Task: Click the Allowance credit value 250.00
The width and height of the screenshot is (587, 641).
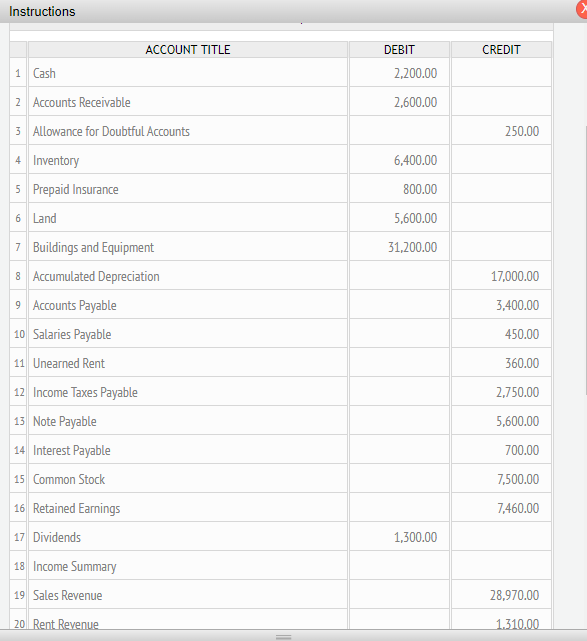Action: [522, 131]
